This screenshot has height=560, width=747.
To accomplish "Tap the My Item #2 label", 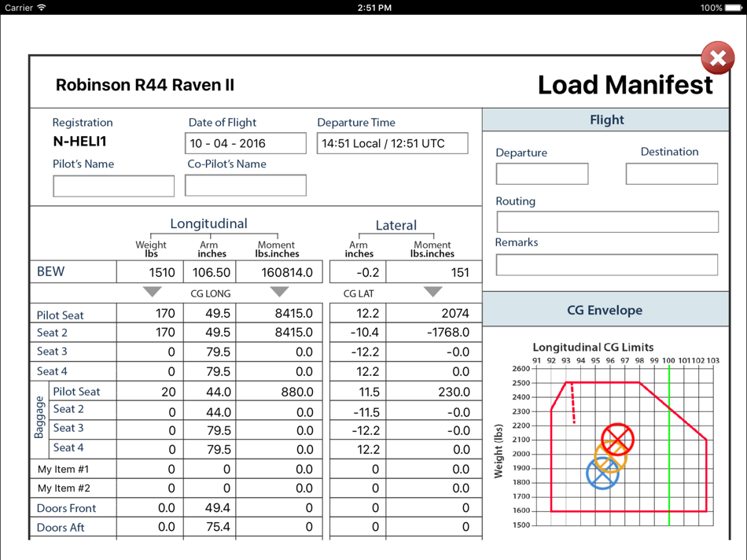I will 64,488.
